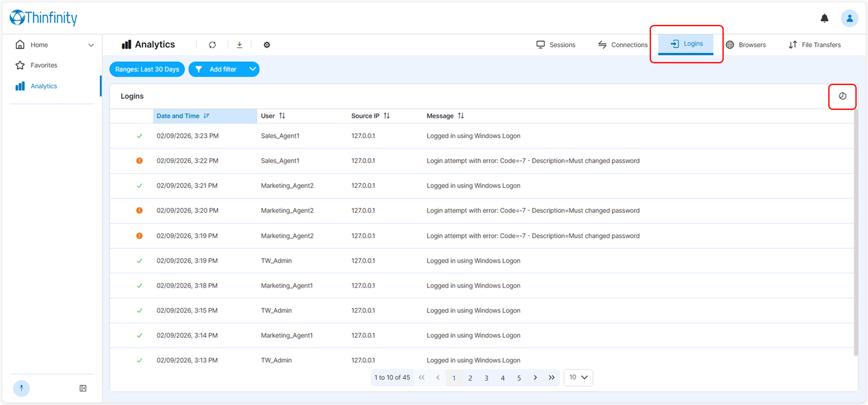Click Marketing_Agent1 in the 3:18 PM row
The image size is (868, 405).
[287, 286]
